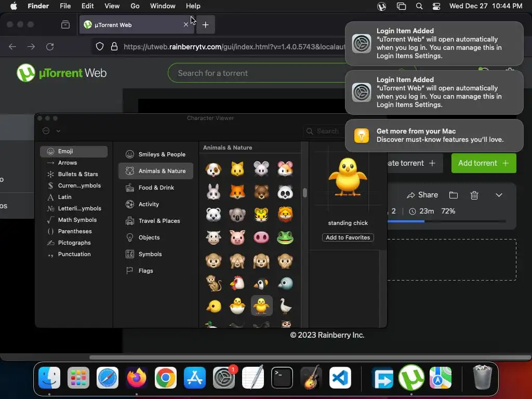This screenshot has height=399, width=532.
Task: Open Character Viewer action dropdown arrow
Action: click(58, 131)
